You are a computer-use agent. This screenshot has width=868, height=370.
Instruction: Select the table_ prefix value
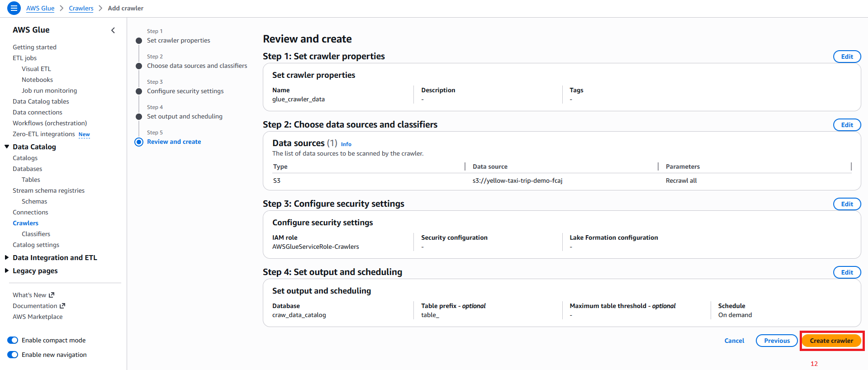430,315
